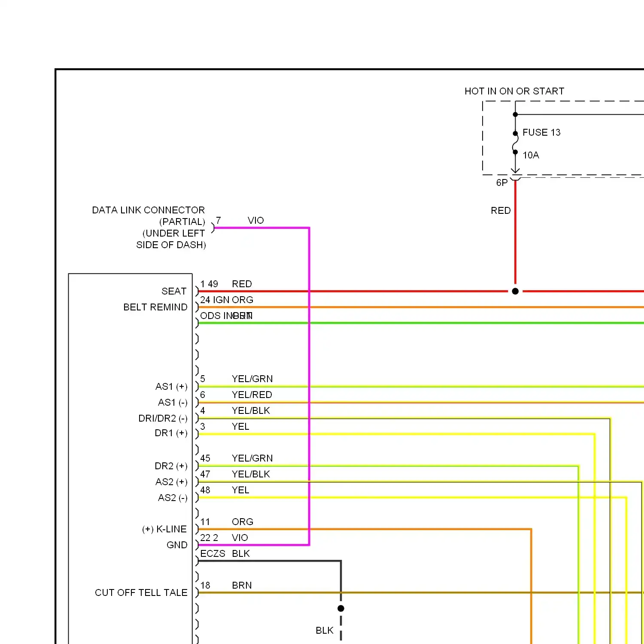
Task: Click the SEAT label in the module box
Action: click(174, 291)
